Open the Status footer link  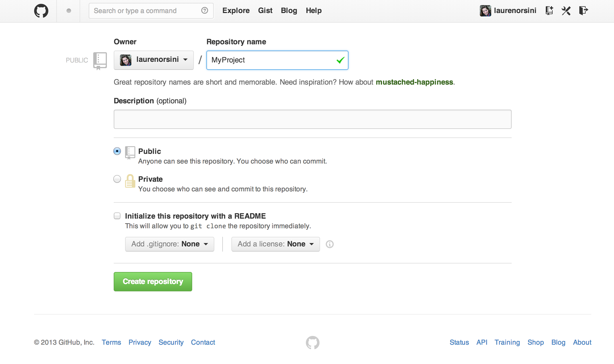[x=459, y=342]
